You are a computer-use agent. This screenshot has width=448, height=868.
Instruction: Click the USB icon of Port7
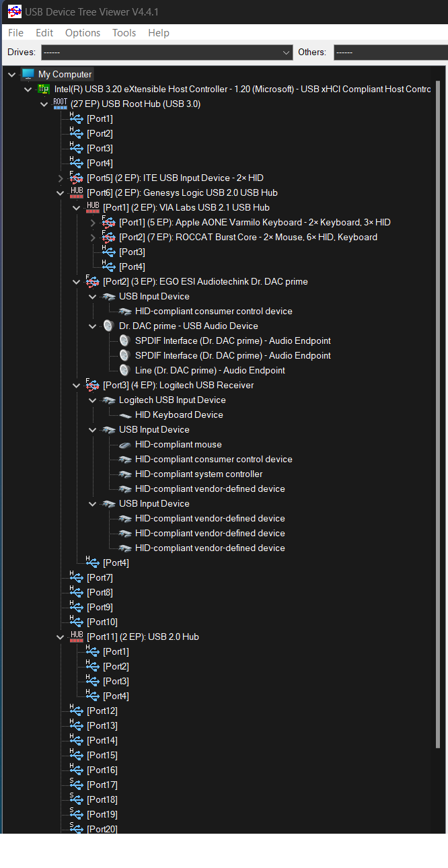pos(77,577)
